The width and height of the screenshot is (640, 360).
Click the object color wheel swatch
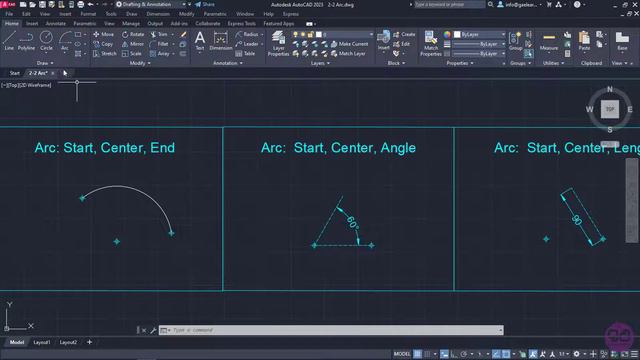pos(447,34)
